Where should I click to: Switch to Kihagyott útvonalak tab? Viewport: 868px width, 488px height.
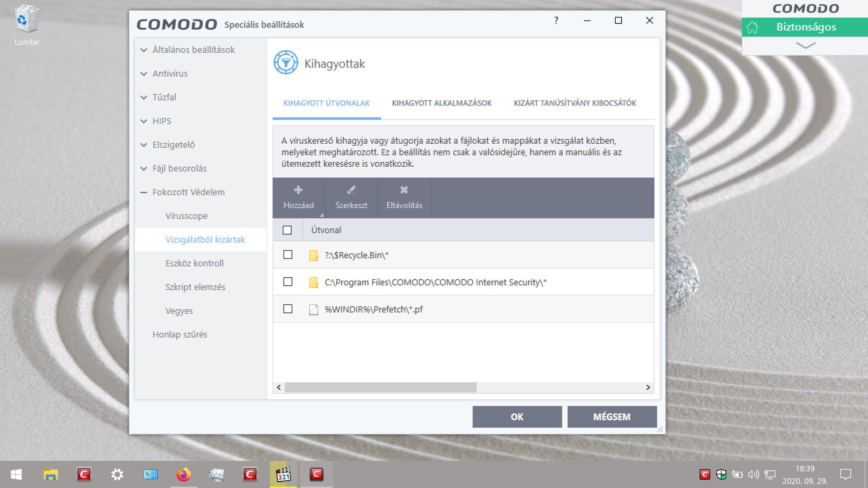(326, 103)
